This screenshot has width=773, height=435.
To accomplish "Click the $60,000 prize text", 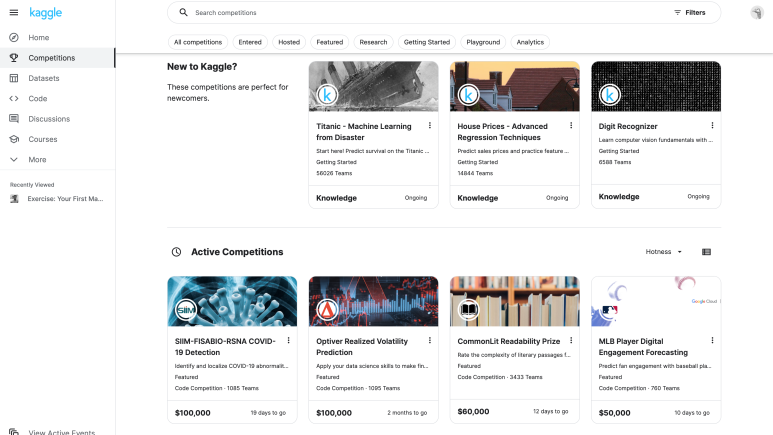I will coord(473,411).
